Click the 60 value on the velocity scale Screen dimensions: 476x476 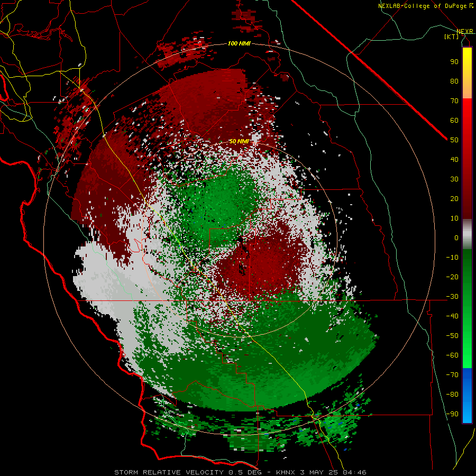click(x=454, y=121)
